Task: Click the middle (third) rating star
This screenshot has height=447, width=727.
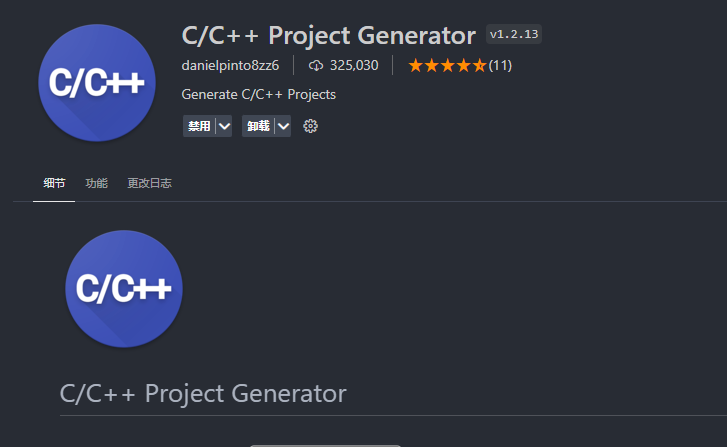Action: pos(447,65)
